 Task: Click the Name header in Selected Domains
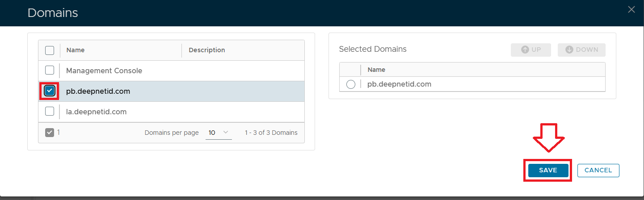click(376, 70)
